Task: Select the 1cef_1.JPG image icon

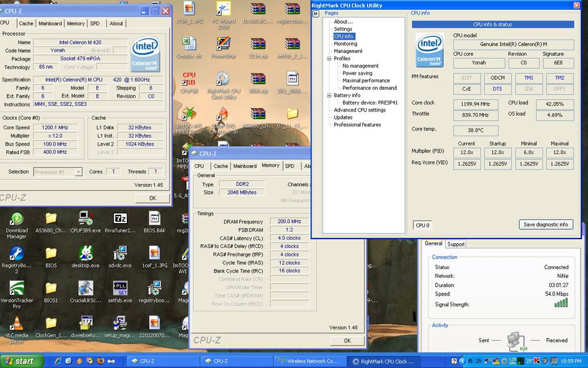Action: click(x=154, y=257)
